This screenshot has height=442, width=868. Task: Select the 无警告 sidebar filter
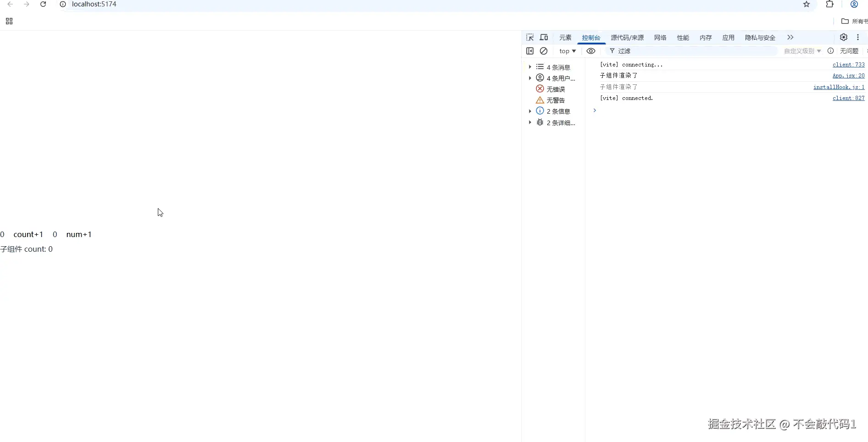(551, 100)
